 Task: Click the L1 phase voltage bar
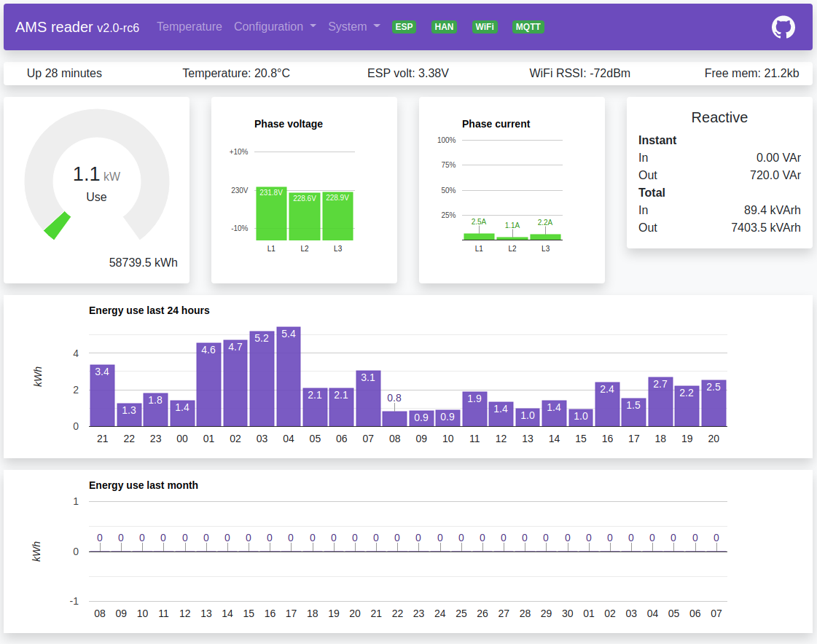271,215
